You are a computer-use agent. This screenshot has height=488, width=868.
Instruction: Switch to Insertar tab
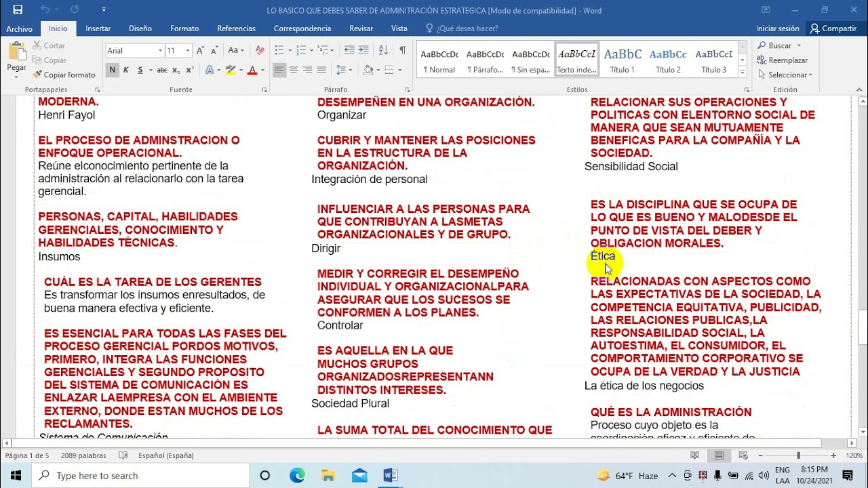coord(98,28)
